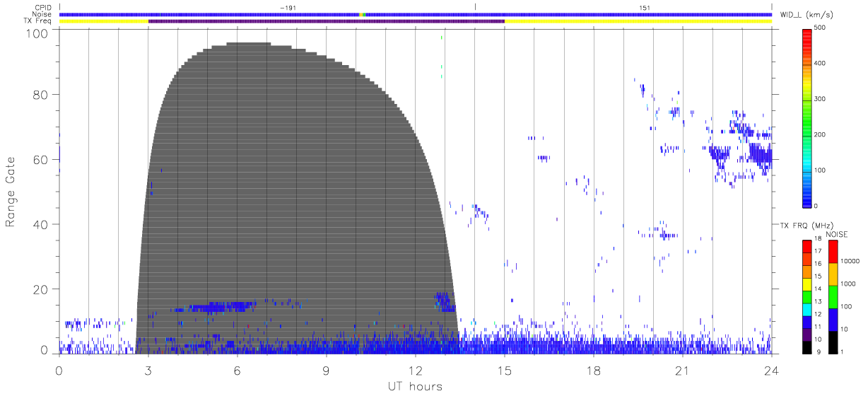Click the 'Range Gate' y-axis title
The image size is (868, 401).
11,192
